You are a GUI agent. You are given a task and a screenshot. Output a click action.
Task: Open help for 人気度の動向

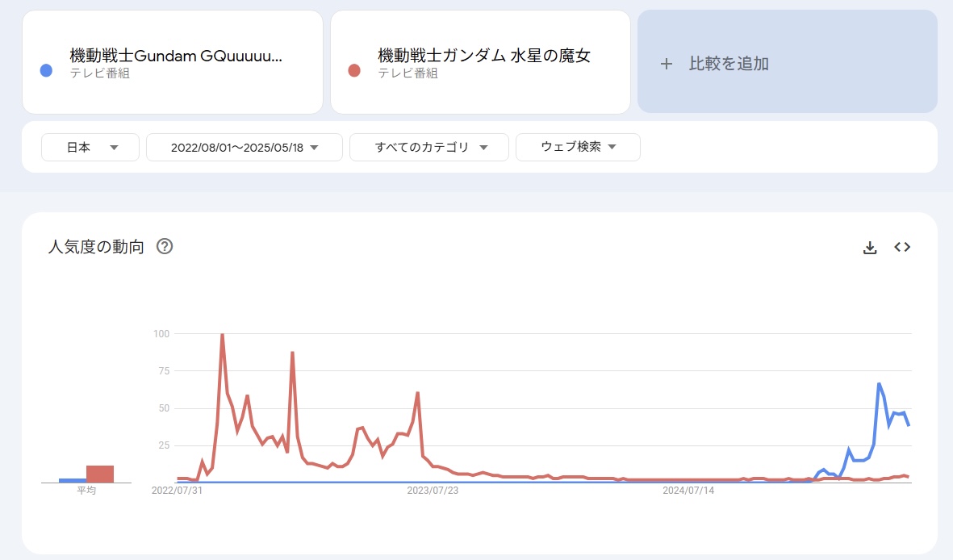tap(165, 246)
